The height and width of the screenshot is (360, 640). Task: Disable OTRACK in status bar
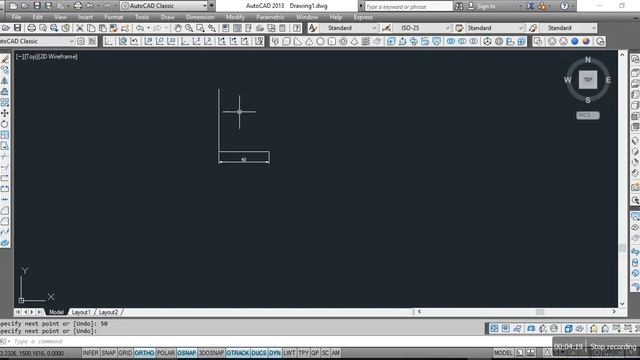pos(238,353)
